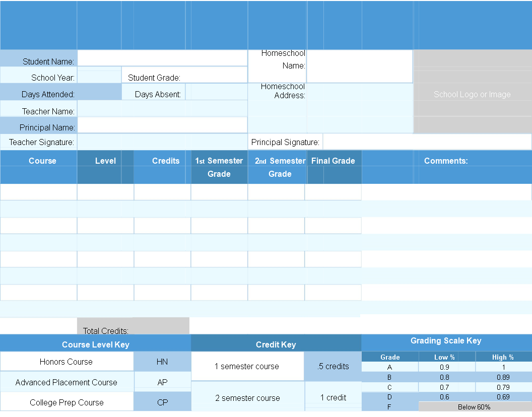Click the Principal Name input field
Viewport: 532px width, 417px height.
click(x=162, y=125)
